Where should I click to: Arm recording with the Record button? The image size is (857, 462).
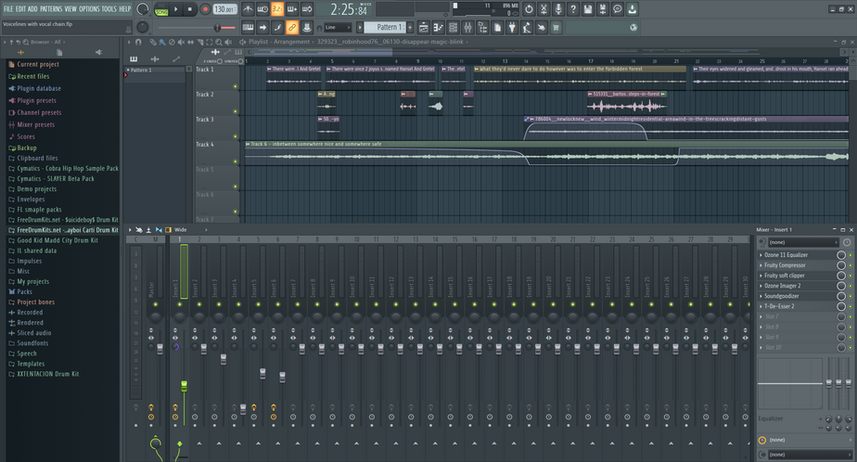click(205, 9)
